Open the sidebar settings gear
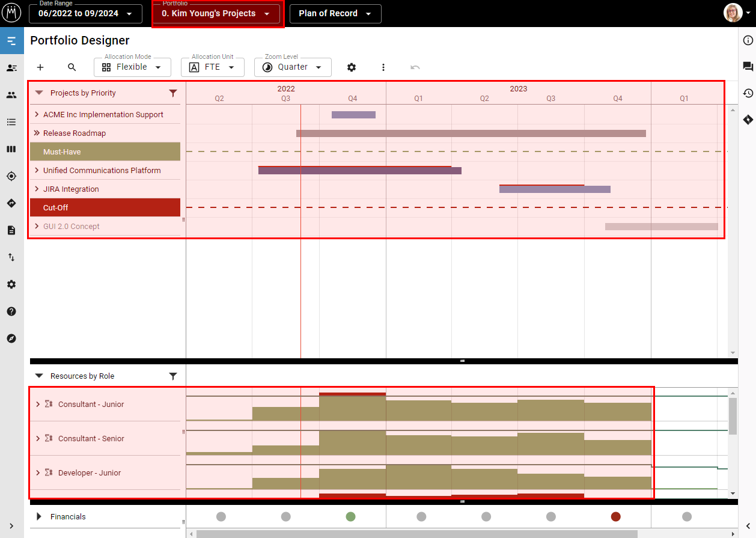 pyautogui.click(x=11, y=284)
